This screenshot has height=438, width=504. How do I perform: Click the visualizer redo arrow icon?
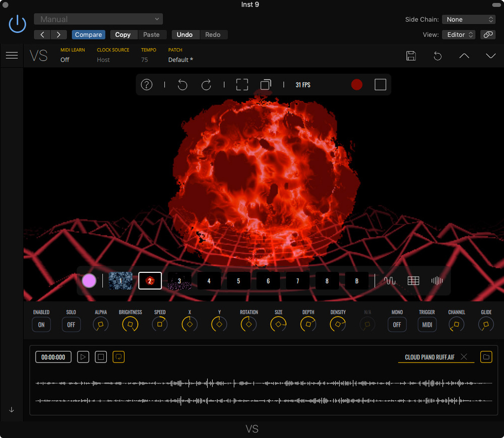(x=206, y=85)
